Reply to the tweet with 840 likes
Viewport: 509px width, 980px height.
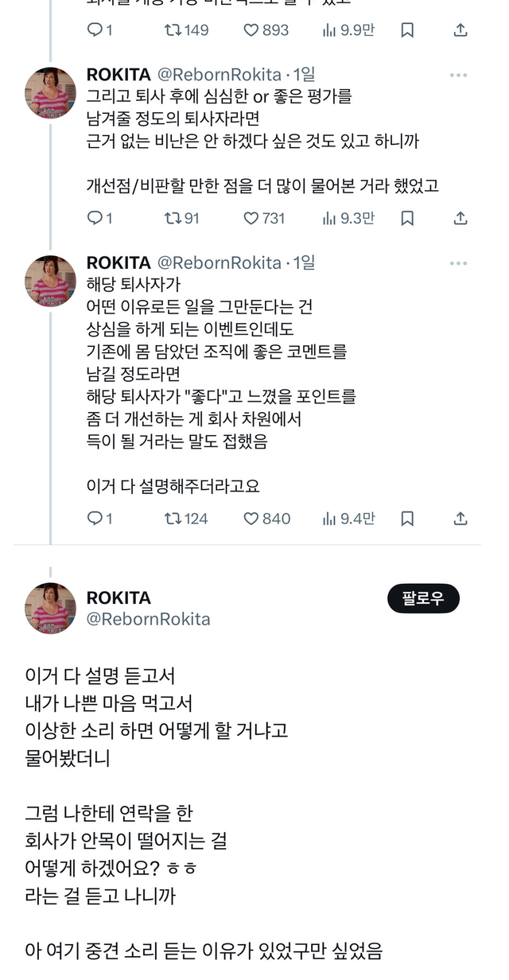point(95,519)
